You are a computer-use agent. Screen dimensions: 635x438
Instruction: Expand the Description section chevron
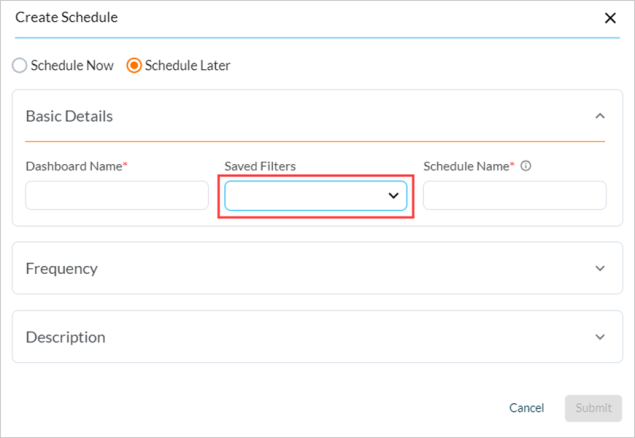pos(600,337)
